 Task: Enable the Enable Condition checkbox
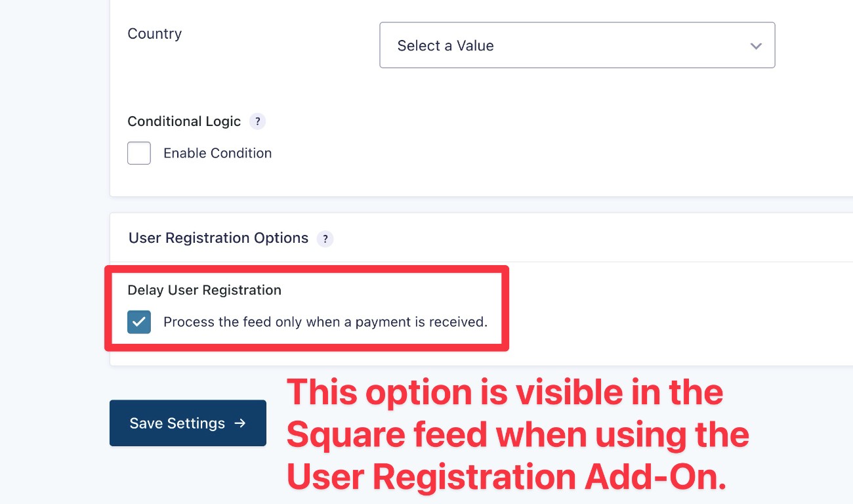138,153
